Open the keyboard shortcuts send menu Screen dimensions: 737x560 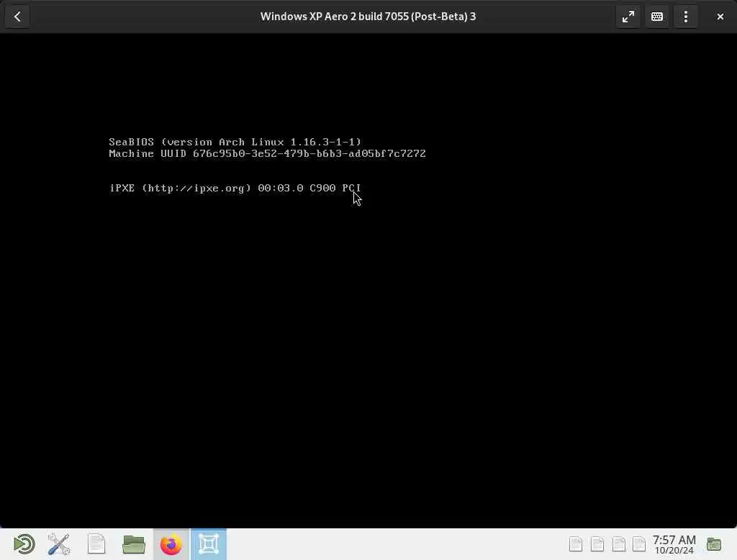657,17
